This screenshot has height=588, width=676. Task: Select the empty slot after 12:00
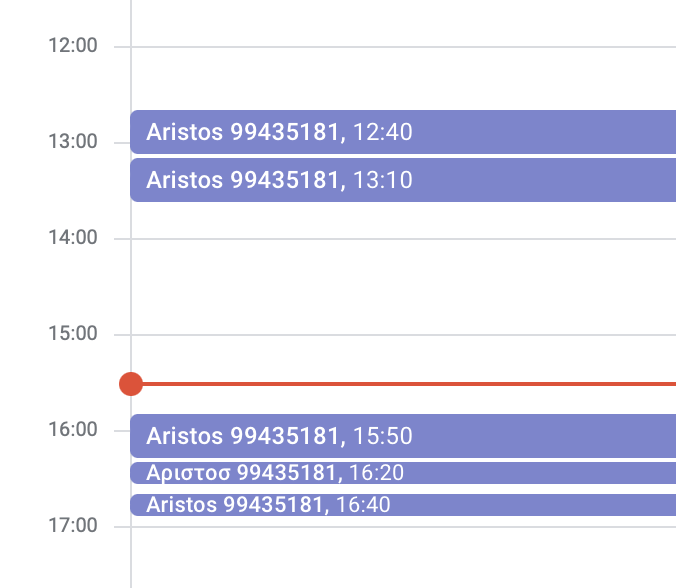403,78
